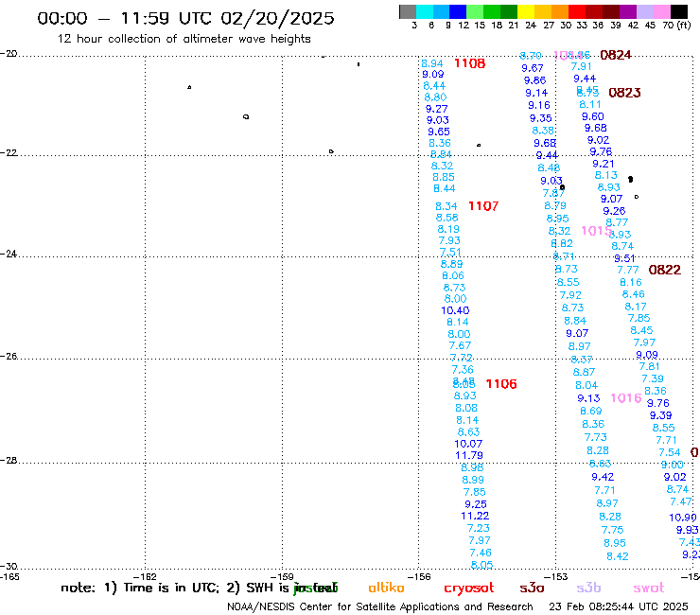The image size is (700, 615).
Task: Click the purple legend swatch above 42
Action: (628, 11)
